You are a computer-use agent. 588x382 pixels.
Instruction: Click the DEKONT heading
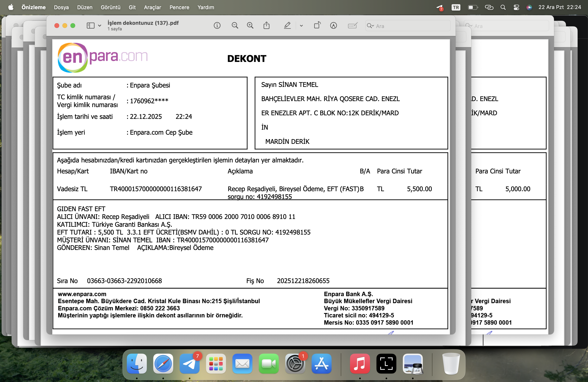point(247,59)
